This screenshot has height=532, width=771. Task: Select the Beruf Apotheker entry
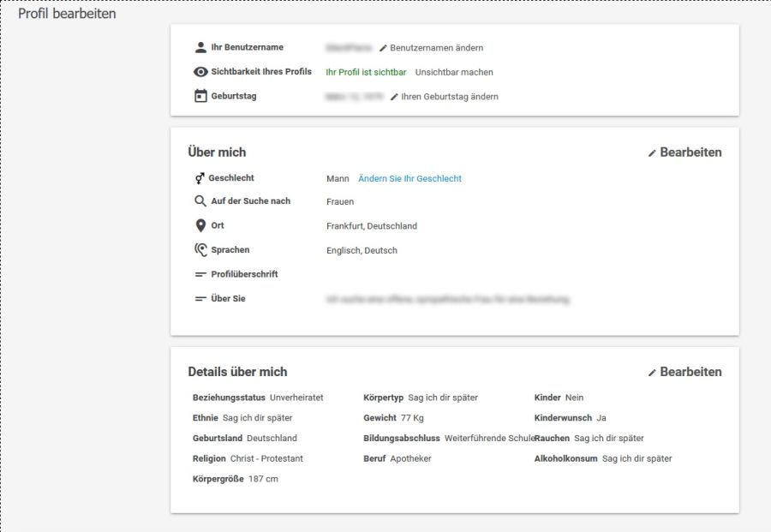(397, 458)
